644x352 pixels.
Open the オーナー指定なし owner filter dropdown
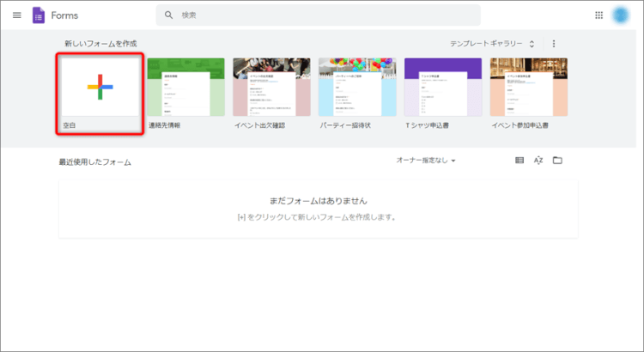pos(426,161)
